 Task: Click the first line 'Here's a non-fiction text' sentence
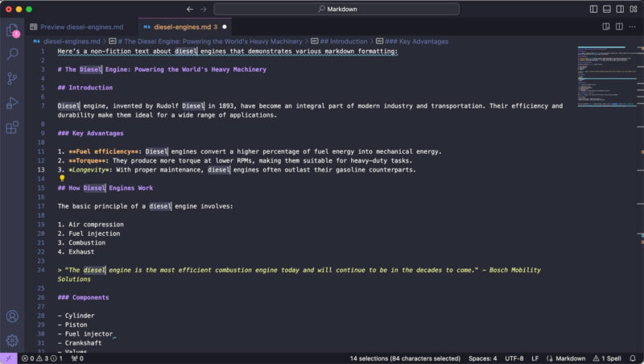(228, 51)
